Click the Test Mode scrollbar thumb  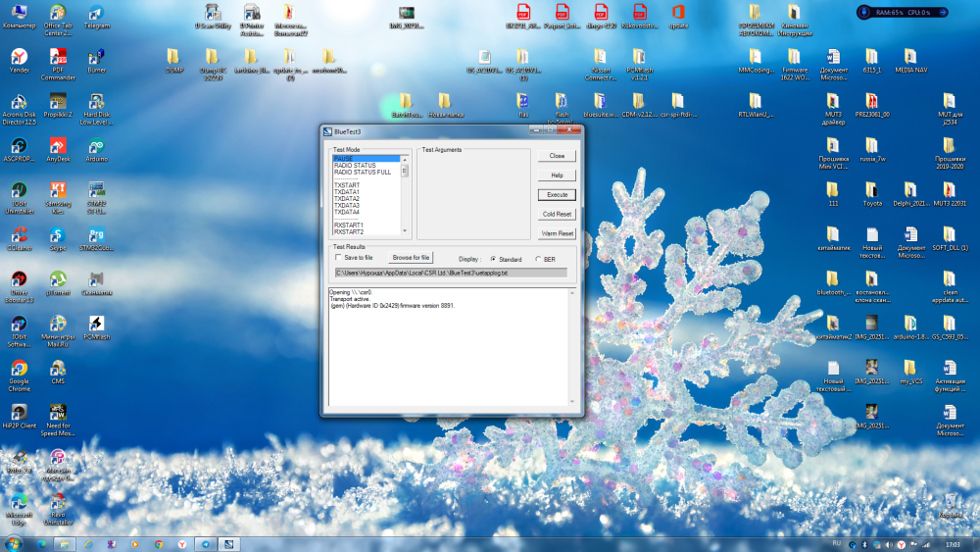405,171
